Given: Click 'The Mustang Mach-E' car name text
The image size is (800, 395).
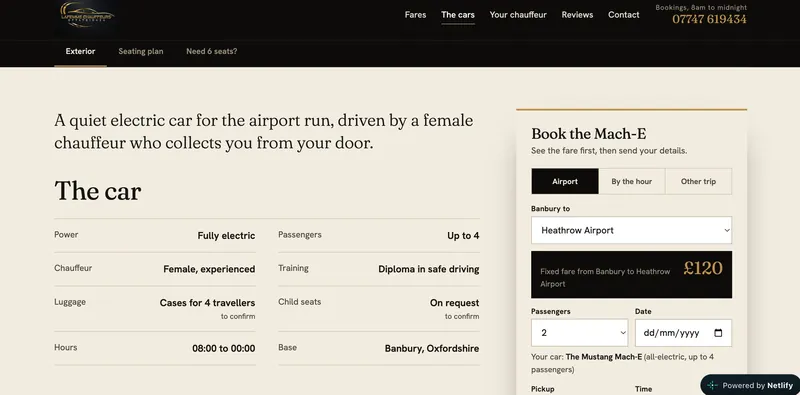Looking at the screenshot, I should pyautogui.click(x=604, y=357).
